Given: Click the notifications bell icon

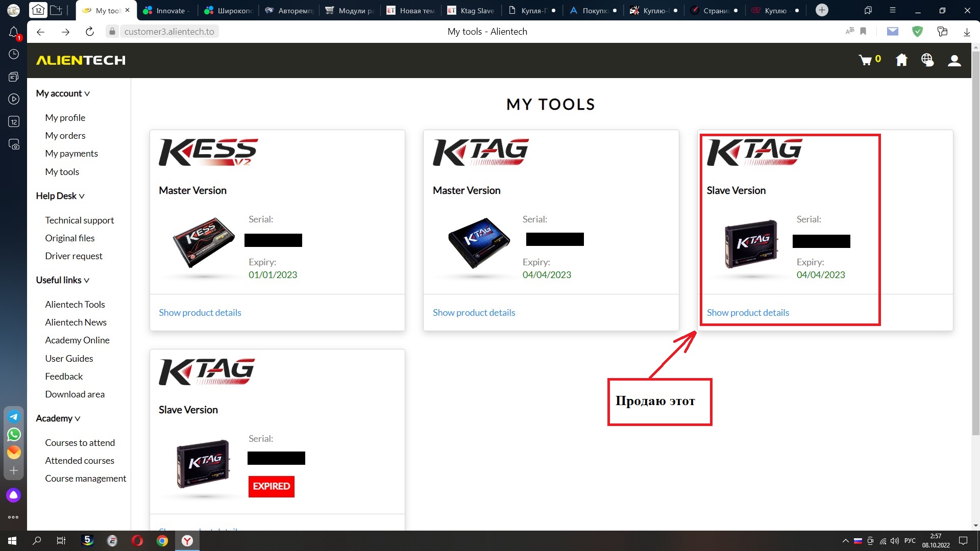Looking at the screenshot, I should (x=14, y=32).
